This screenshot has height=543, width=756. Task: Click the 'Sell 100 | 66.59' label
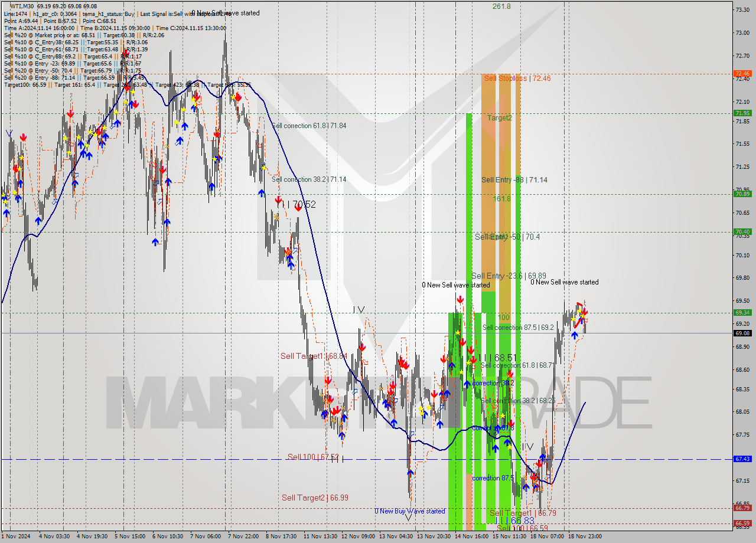coord(523,528)
